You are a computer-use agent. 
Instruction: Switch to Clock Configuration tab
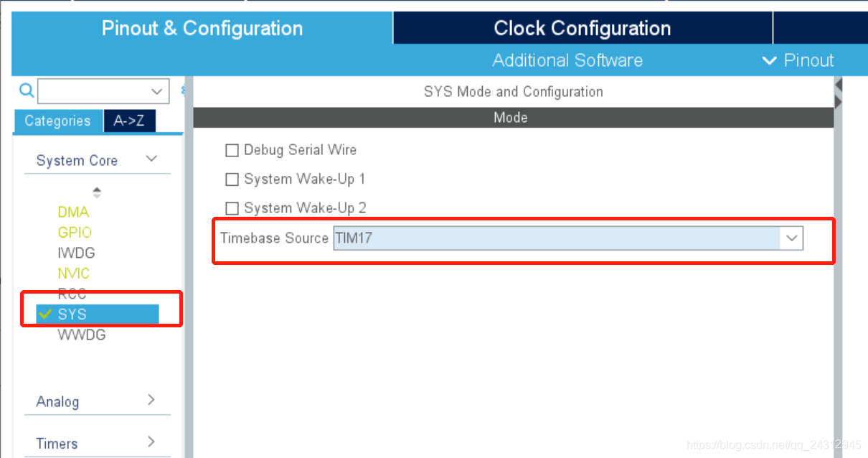point(582,29)
